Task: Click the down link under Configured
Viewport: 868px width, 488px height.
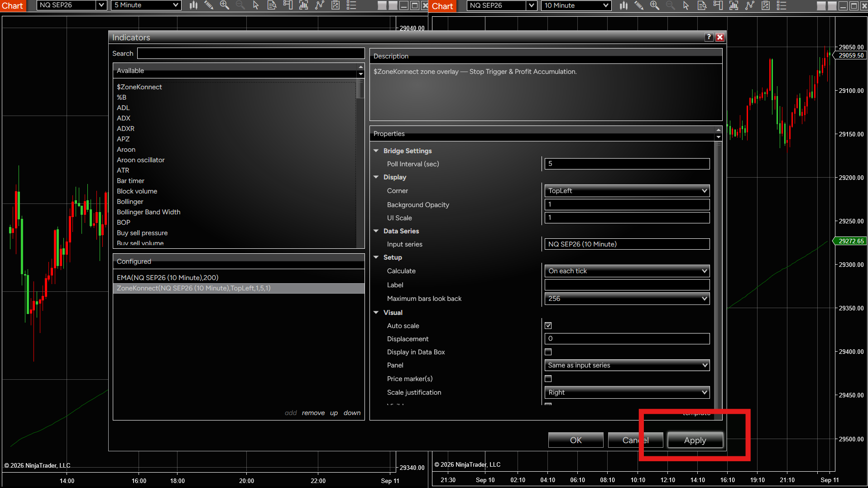Action: [x=352, y=413]
